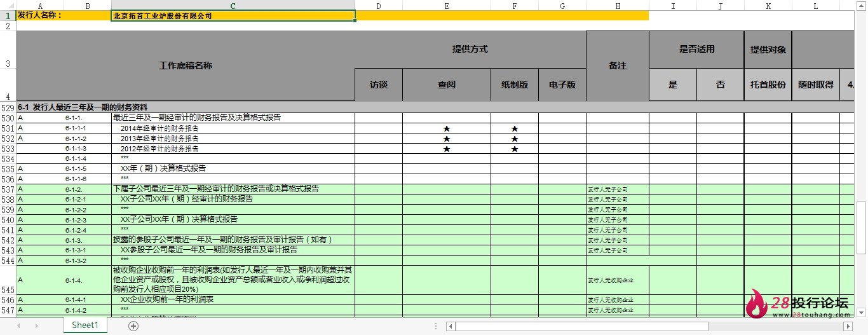The height and width of the screenshot is (335, 868).
Task: Click the 是 sub-header cell
Action: 673,85
